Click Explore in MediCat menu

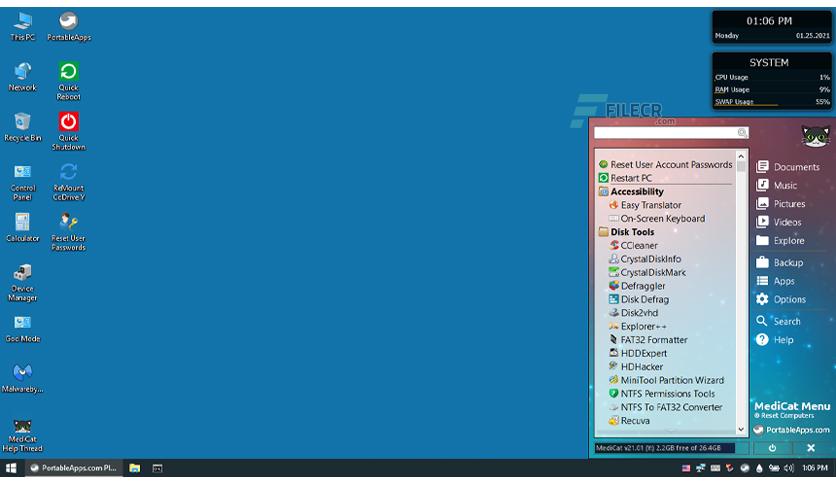(x=780, y=241)
